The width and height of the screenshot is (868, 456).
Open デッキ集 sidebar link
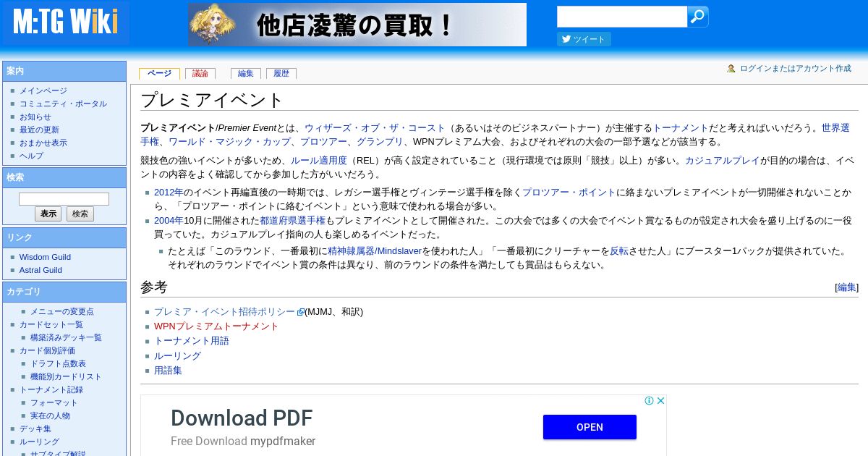[x=35, y=428]
